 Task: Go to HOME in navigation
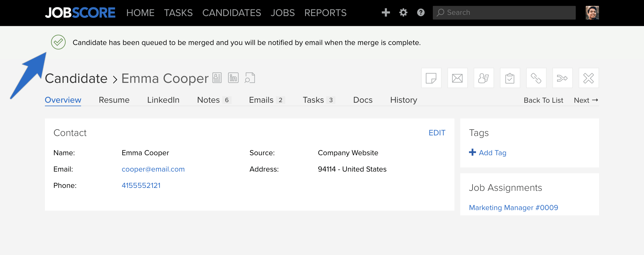tap(140, 13)
